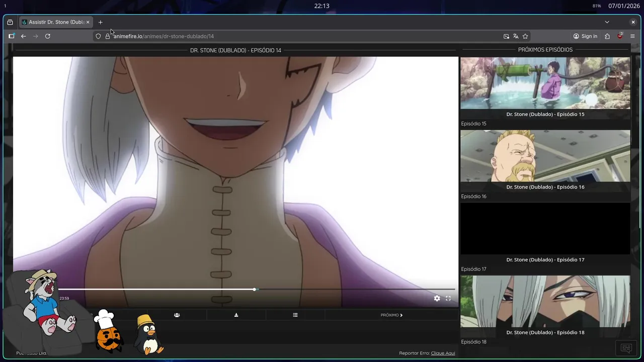Screen dimensions: 644x362
Task: Expand the list all tabs dropdown
Action: click(x=607, y=22)
